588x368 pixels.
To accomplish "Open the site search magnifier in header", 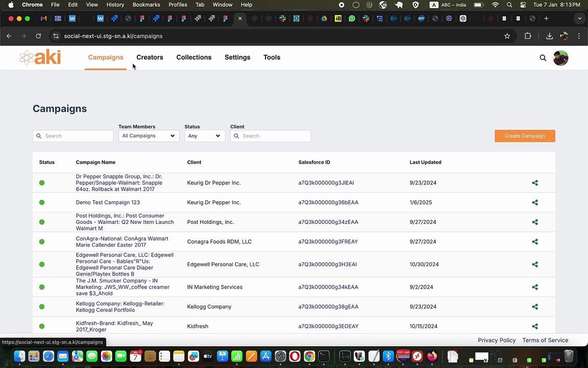I will coord(543,58).
